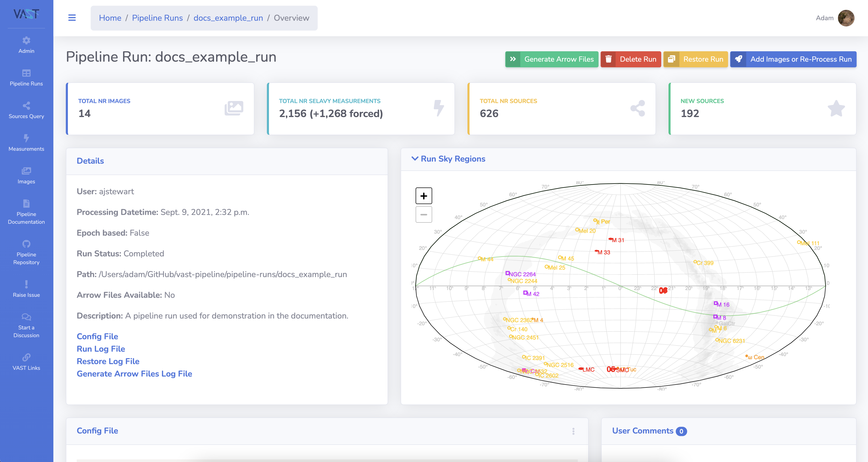Go to the Measurements bolt icon
868x462 pixels.
(26, 138)
